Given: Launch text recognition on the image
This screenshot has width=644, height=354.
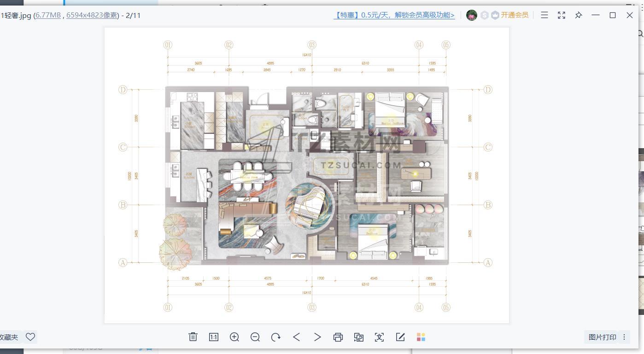Looking at the screenshot, I should [379, 337].
